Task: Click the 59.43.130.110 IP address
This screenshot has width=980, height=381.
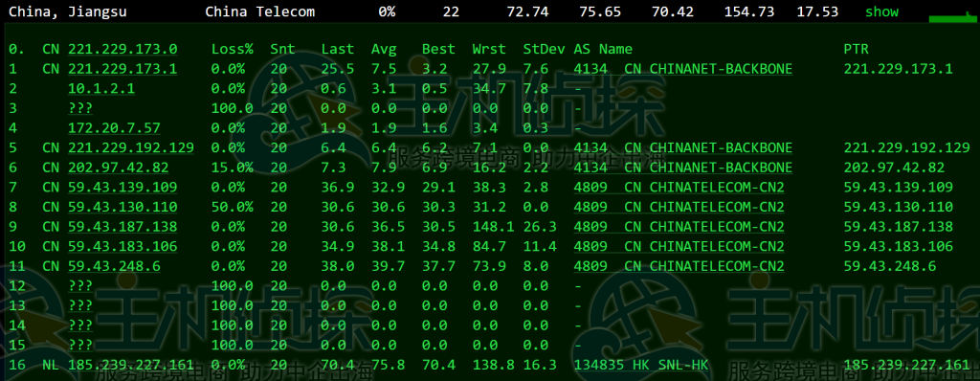Action: 122,207
